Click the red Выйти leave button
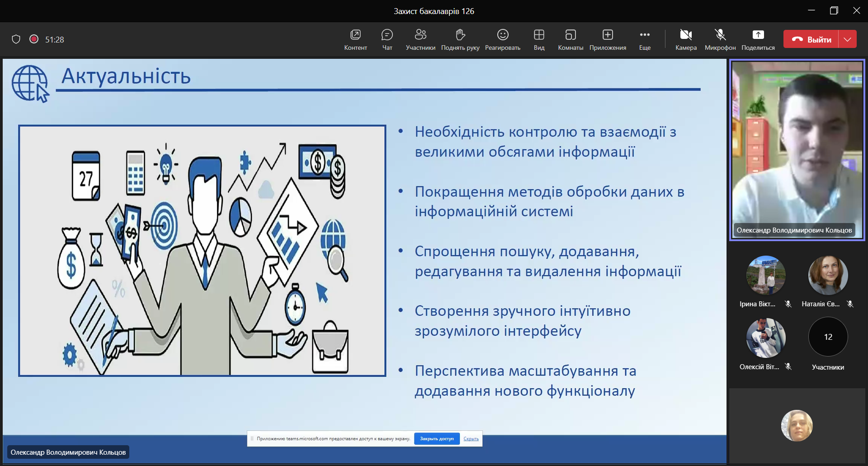Viewport: 868px width, 466px height. (811, 39)
